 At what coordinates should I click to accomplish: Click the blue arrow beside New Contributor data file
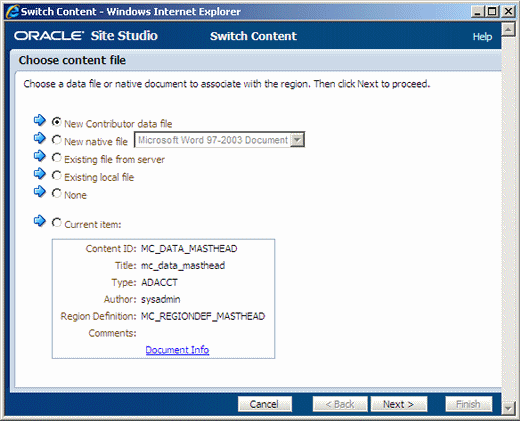40,120
